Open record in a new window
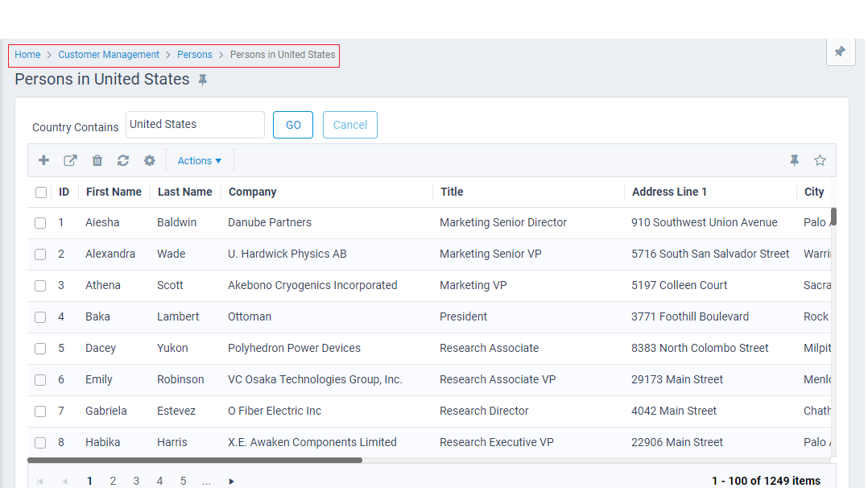Image resolution: width=868 pixels, height=488 pixels. [70, 160]
